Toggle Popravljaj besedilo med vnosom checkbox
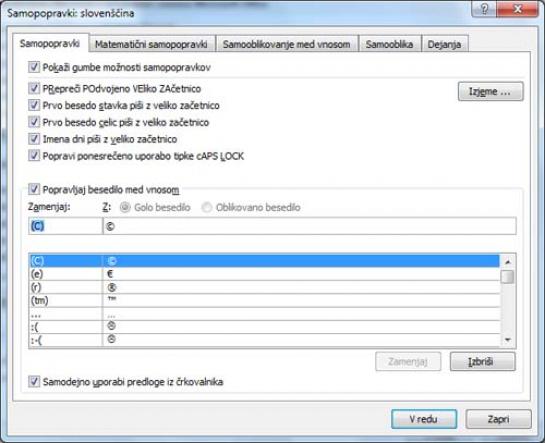Screen dimensions: 545x443 [x=34, y=189]
